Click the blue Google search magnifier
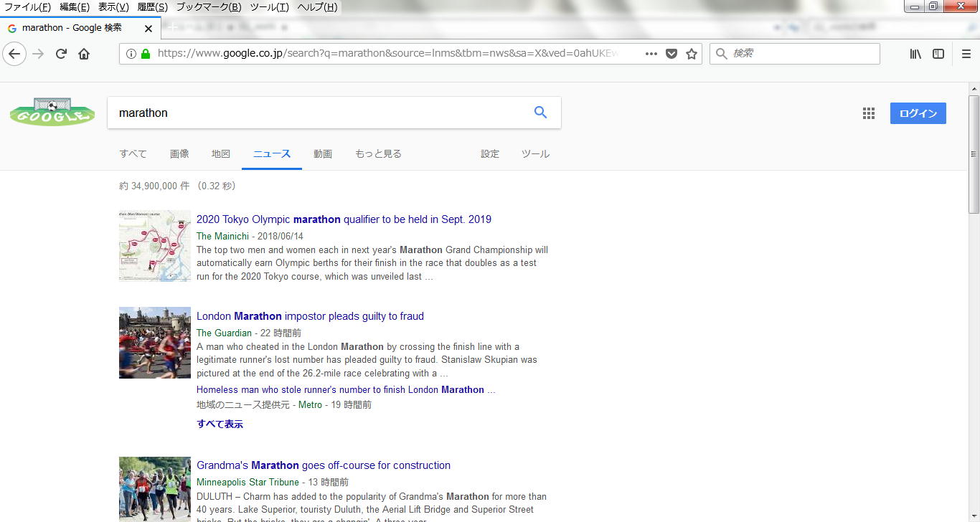The height and width of the screenshot is (522, 980). pos(540,113)
